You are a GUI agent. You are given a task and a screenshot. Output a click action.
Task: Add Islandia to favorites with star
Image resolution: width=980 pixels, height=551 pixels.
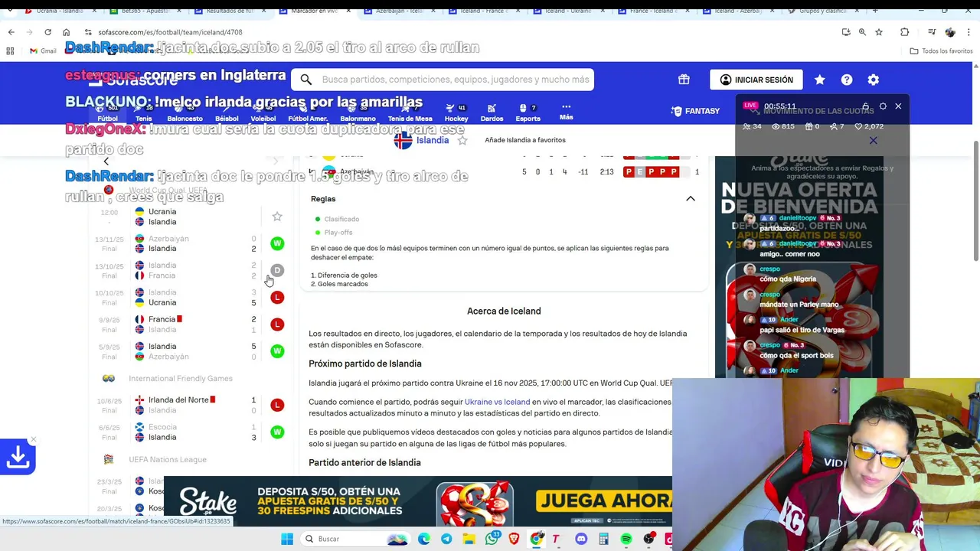click(462, 140)
